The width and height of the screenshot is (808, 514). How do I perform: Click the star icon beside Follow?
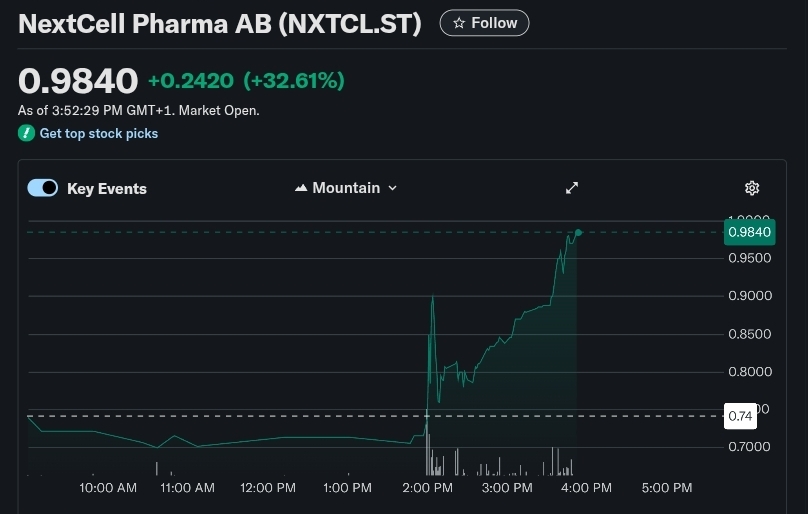coord(459,23)
